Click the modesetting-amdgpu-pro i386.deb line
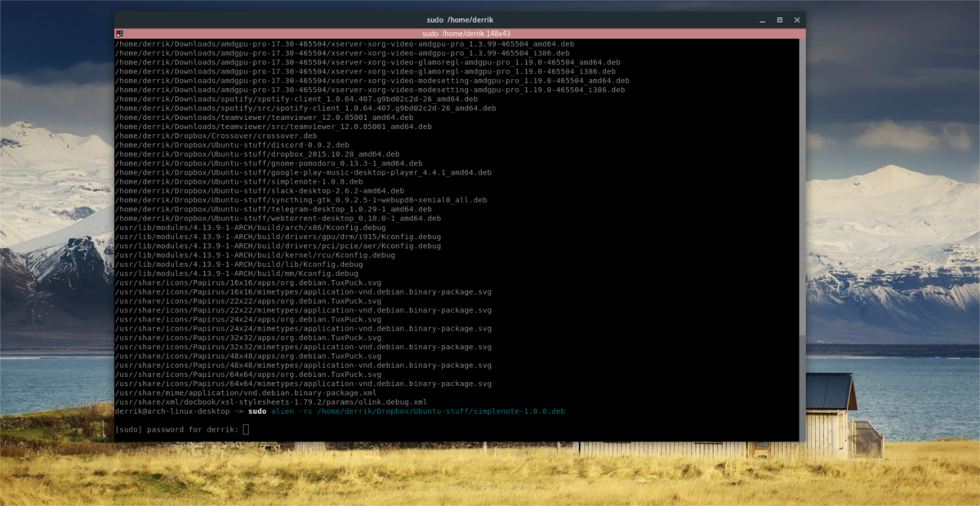The height and width of the screenshot is (506, 980). tap(370, 90)
